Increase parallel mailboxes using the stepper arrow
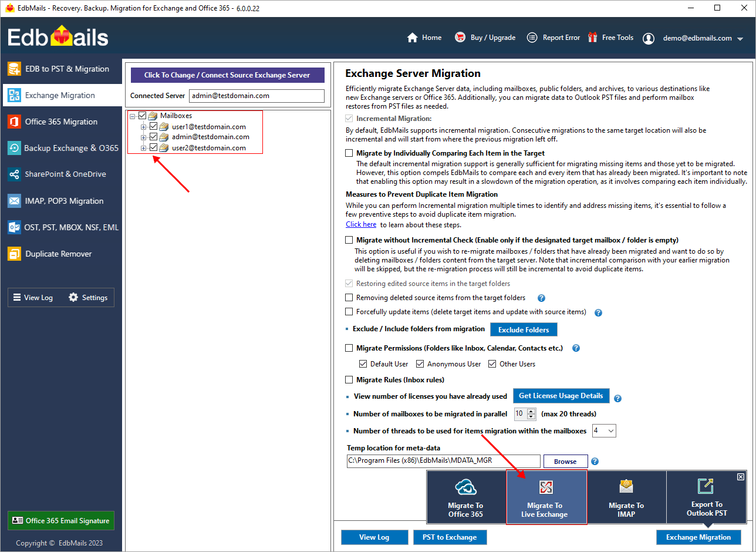Screen dimensions: 756x552 [531, 411]
